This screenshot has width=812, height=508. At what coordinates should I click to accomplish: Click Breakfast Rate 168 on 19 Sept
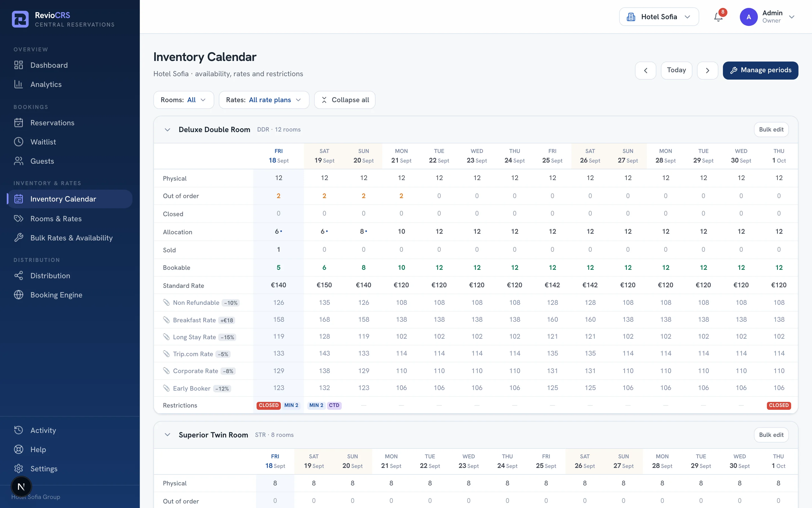[x=324, y=319]
